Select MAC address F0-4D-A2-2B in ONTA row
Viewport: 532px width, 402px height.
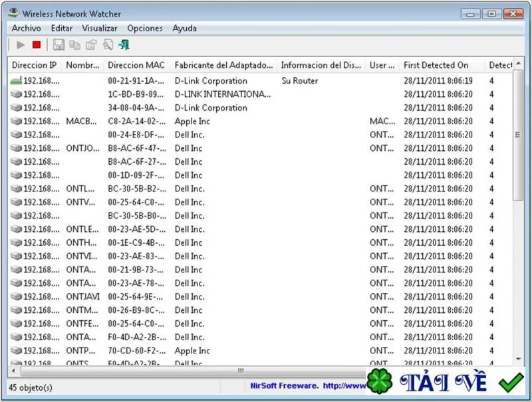[x=137, y=337]
